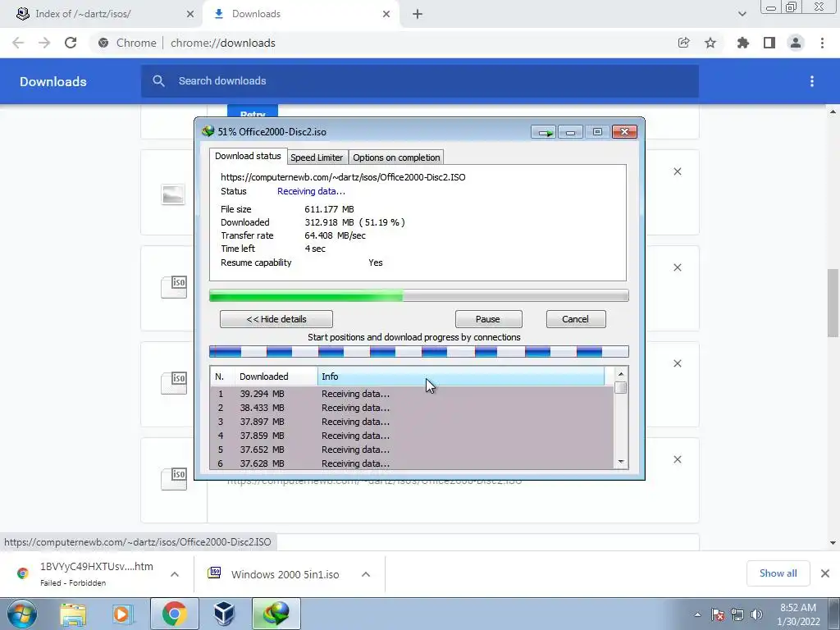Select connection row 4 with 37.859 MB
This screenshot has width=840, height=630.
(412, 436)
